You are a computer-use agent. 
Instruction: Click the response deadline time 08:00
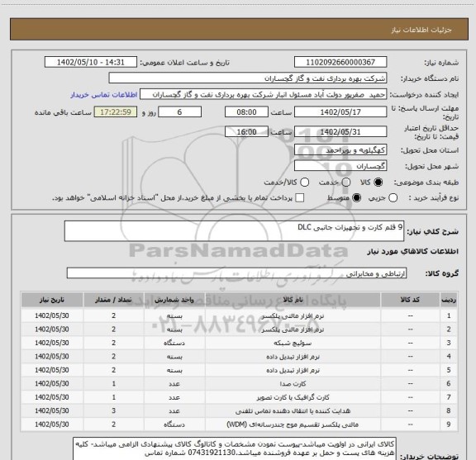246,112
